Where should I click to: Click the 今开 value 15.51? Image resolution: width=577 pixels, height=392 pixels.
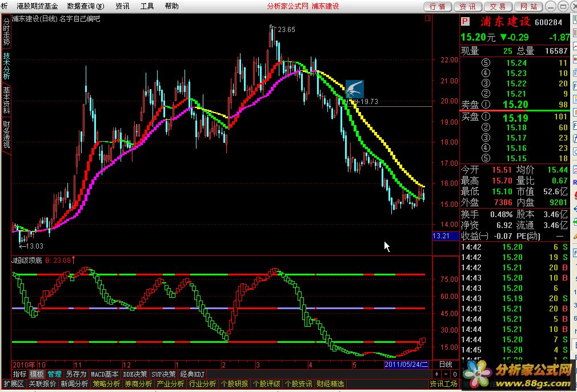pyautogui.click(x=502, y=170)
